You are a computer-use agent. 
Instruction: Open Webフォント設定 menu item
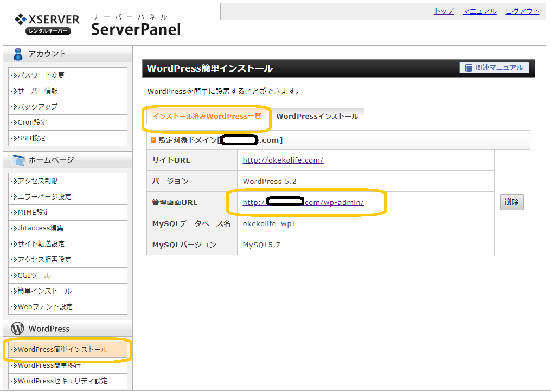click(68, 307)
